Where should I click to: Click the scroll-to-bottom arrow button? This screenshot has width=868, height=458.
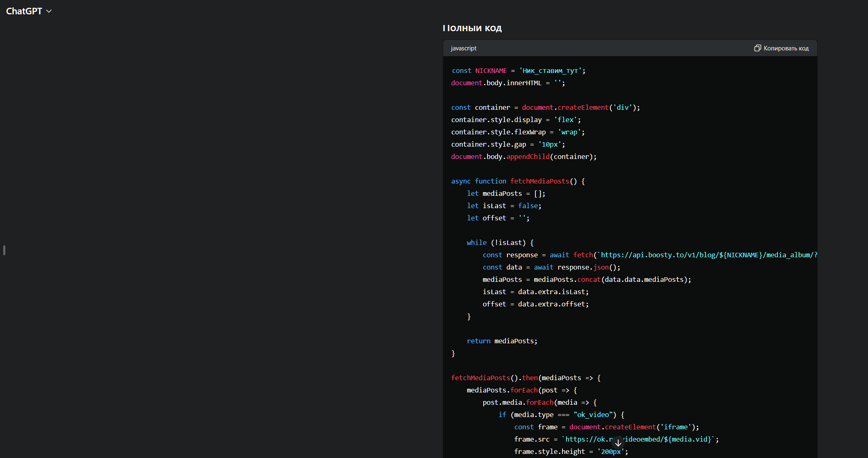[618, 443]
